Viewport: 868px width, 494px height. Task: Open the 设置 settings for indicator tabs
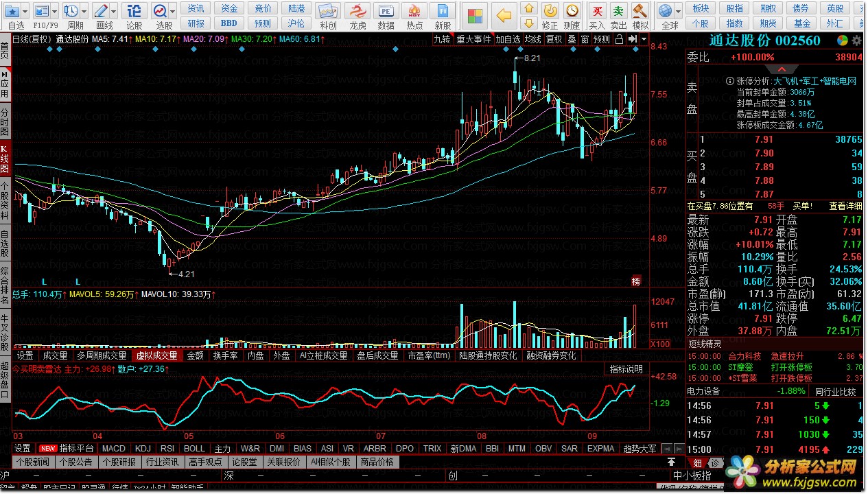pos(22,449)
